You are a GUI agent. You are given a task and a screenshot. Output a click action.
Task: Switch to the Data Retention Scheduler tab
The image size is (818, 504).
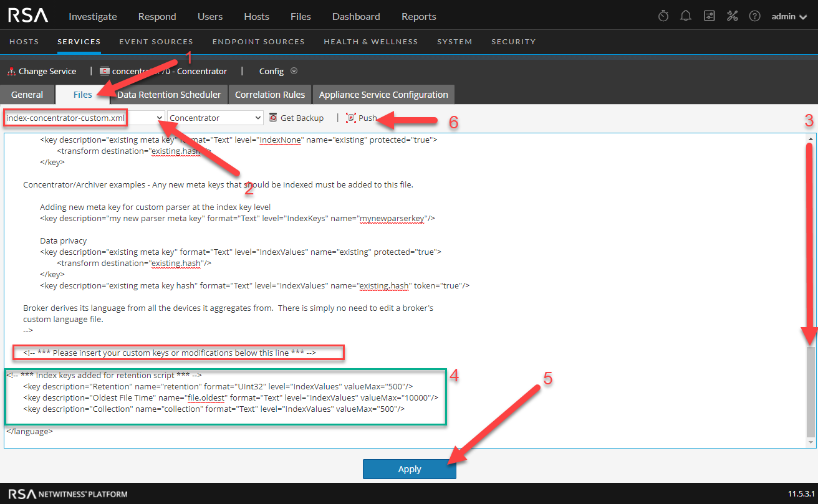pyautogui.click(x=169, y=95)
